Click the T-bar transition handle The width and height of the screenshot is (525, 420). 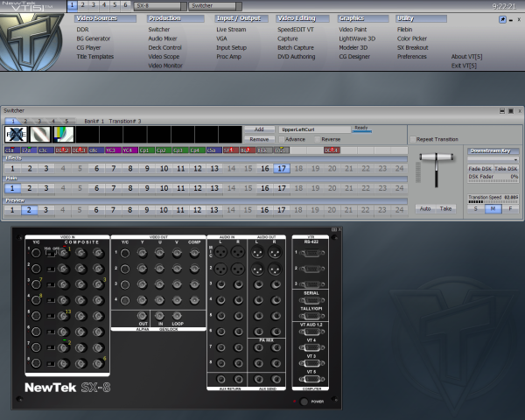tap(437, 157)
